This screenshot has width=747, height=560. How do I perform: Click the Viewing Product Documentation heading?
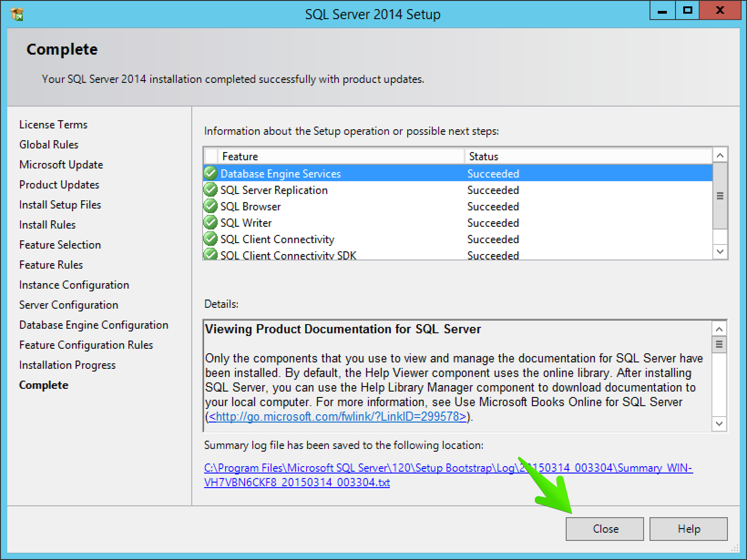(x=343, y=329)
